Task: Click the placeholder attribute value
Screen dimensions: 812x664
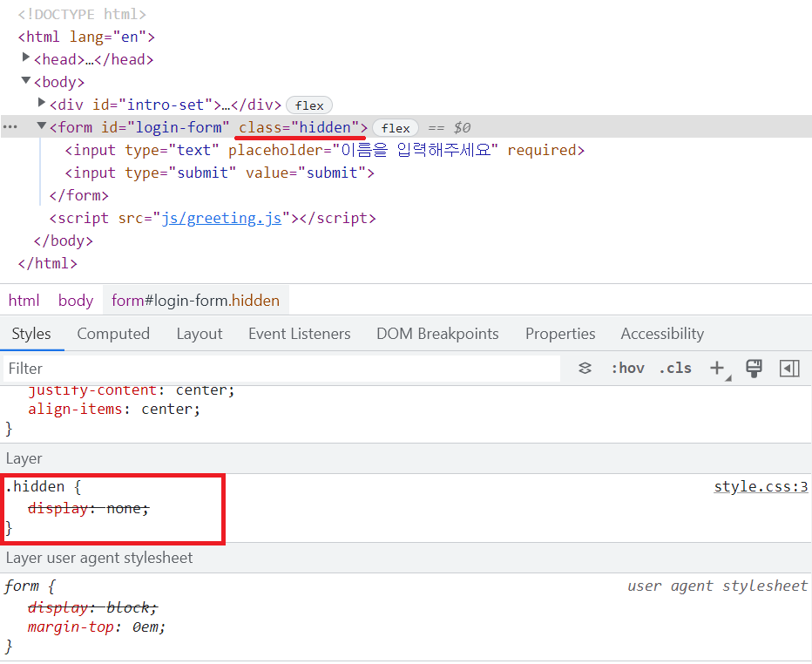Action: click(415, 150)
